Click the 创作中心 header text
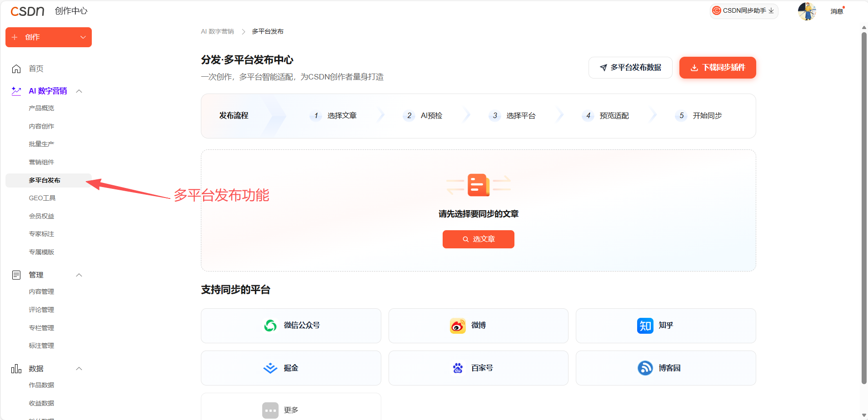 (71, 11)
